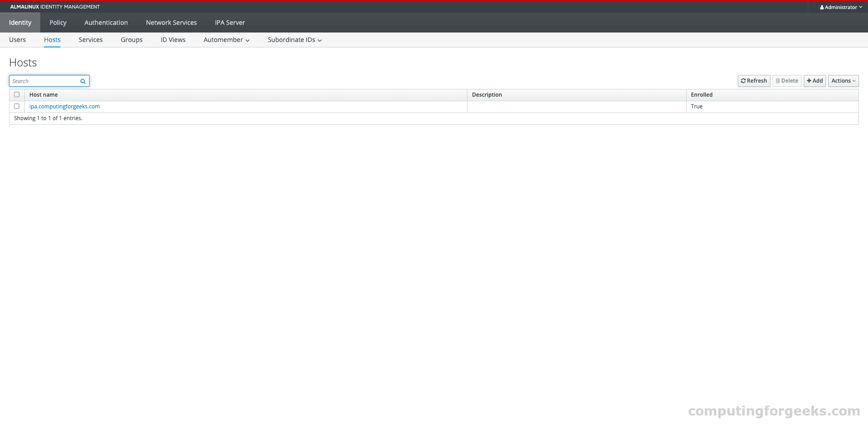Click inside the Search input field
Image resolution: width=868 pixels, height=425 pixels.
[43, 81]
